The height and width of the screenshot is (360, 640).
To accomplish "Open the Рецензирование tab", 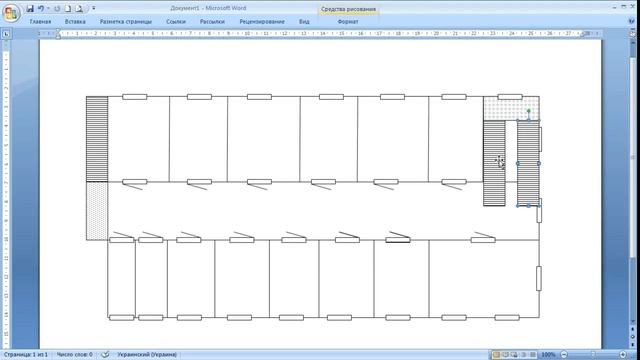I will [262, 22].
